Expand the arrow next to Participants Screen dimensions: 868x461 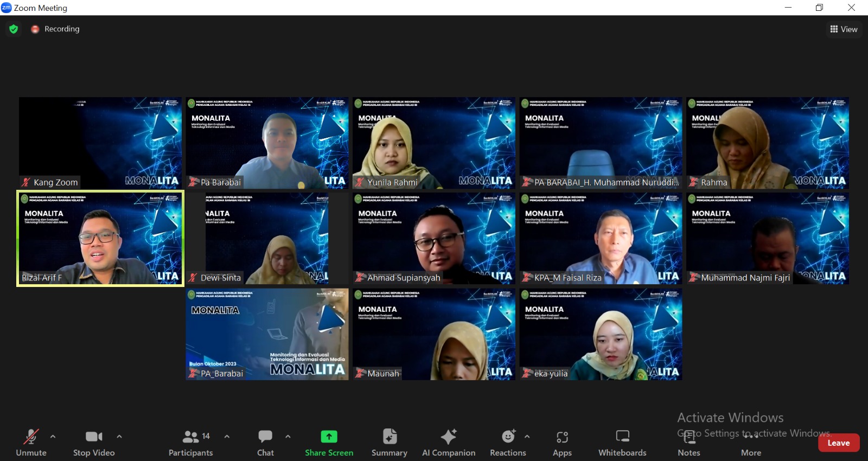pos(227,436)
